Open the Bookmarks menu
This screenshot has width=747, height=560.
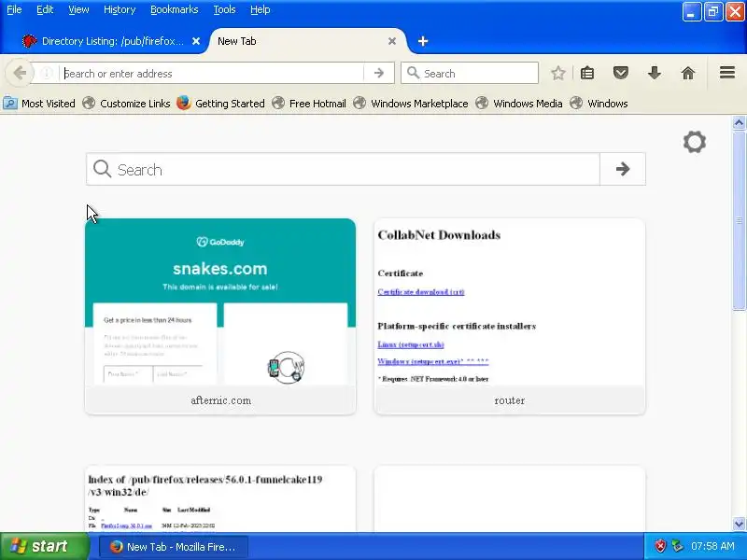click(x=174, y=9)
